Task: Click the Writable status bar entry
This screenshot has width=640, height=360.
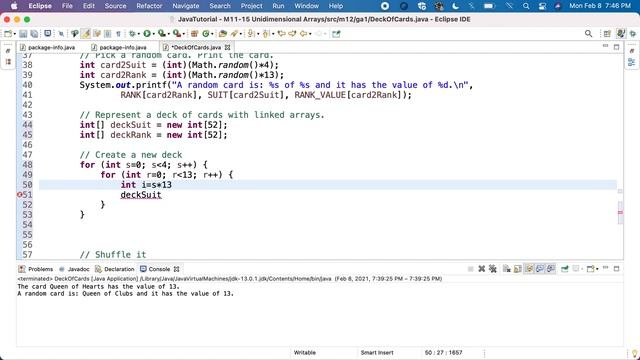Action: click(305, 352)
